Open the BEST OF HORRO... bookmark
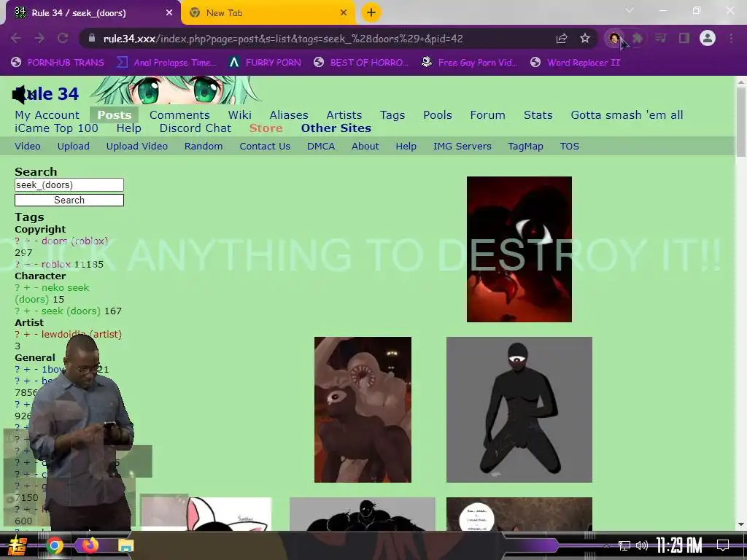Image resolution: width=747 pixels, height=560 pixels. 361,63
